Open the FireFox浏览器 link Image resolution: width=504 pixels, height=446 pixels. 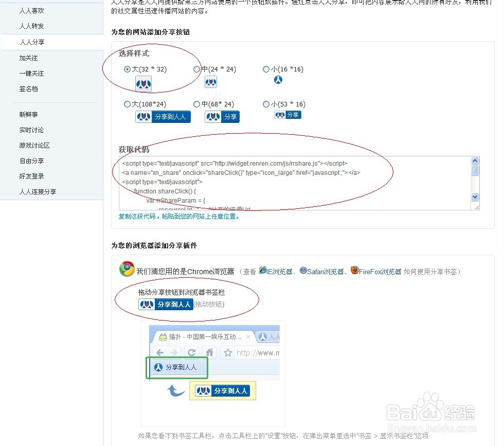coord(380,272)
